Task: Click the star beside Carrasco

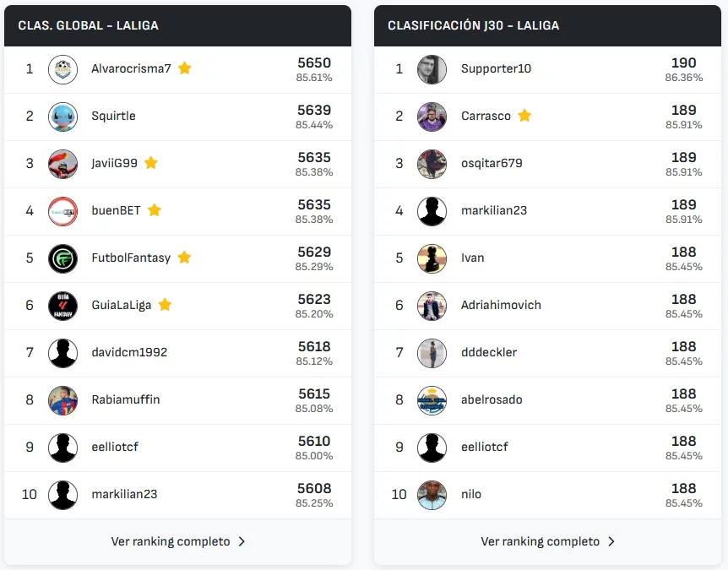Action: pyautogui.click(x=524, y=116)
